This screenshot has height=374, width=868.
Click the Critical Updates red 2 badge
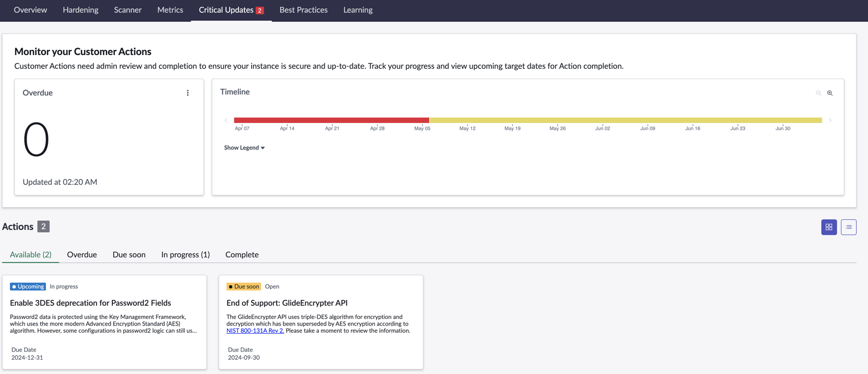[260, 10]
